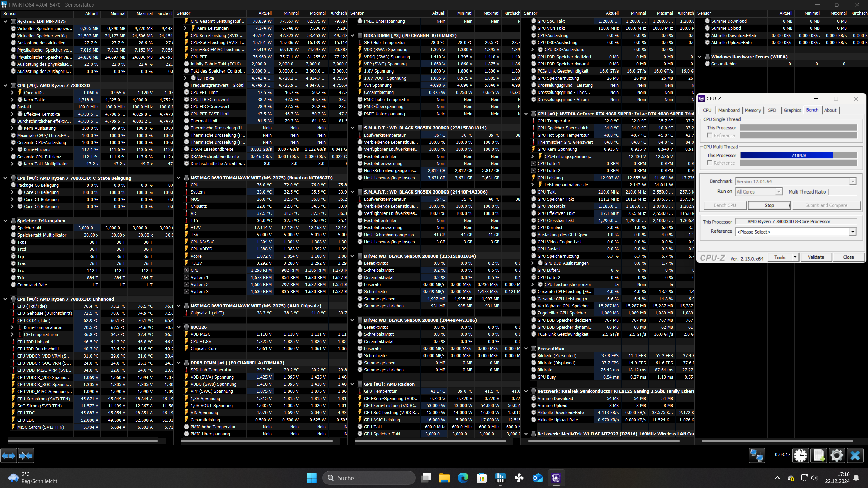Enable Reference checkbox under CPU Multi Thread

(x=709, y=163)
